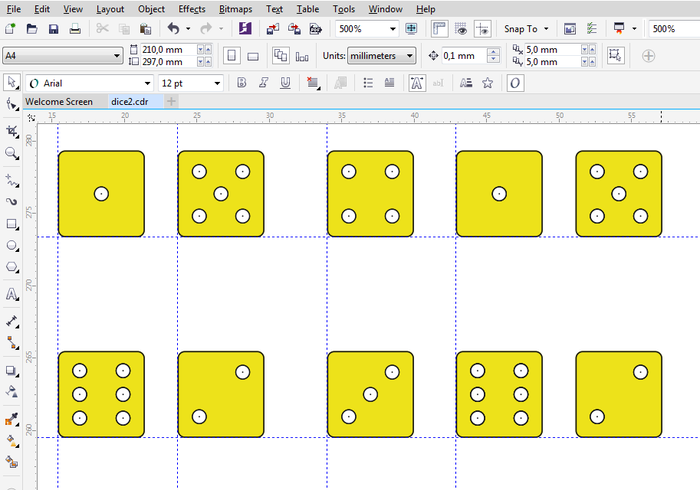Viewport: 700px width, 490px height.
Task: Expand the A4 page size dropdown
Action: coord(118,56)
